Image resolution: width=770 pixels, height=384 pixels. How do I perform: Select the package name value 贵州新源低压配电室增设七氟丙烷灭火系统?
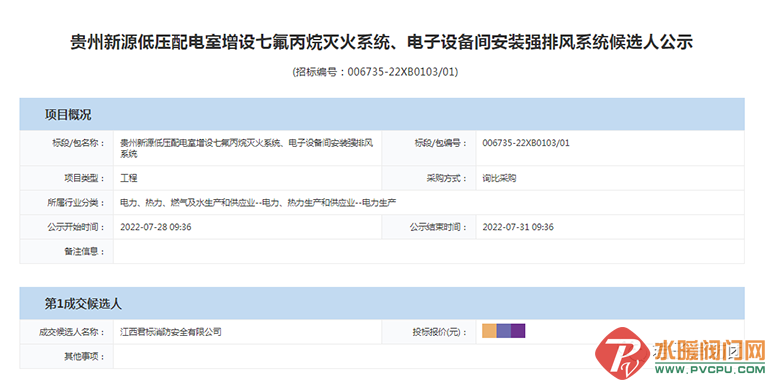click(x=247, y=148)
